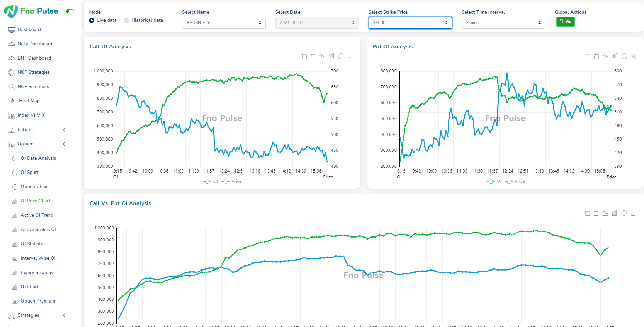Click zoom reset icon in Call OI chart
Screen dimensions: 644x327
313,56
